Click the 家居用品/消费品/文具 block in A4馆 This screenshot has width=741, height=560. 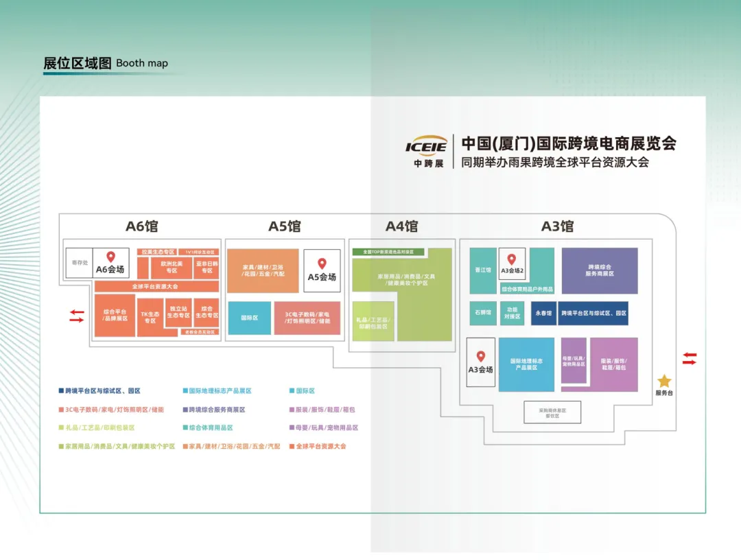406,280
